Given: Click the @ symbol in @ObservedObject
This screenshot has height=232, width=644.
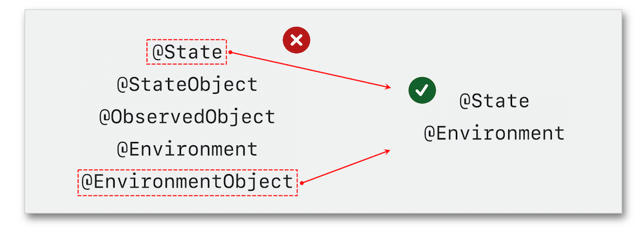Looking at the screenshot, I should 105,117.
